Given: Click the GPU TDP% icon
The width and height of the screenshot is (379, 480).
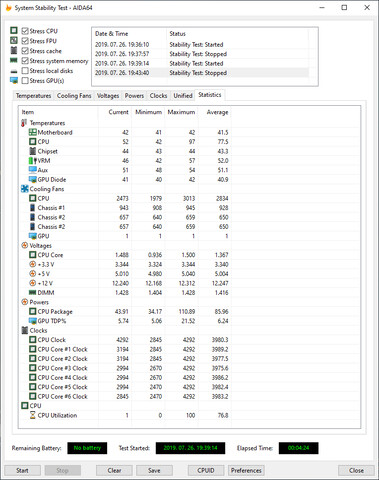Looking at the screenshot, I should [32, 321].
